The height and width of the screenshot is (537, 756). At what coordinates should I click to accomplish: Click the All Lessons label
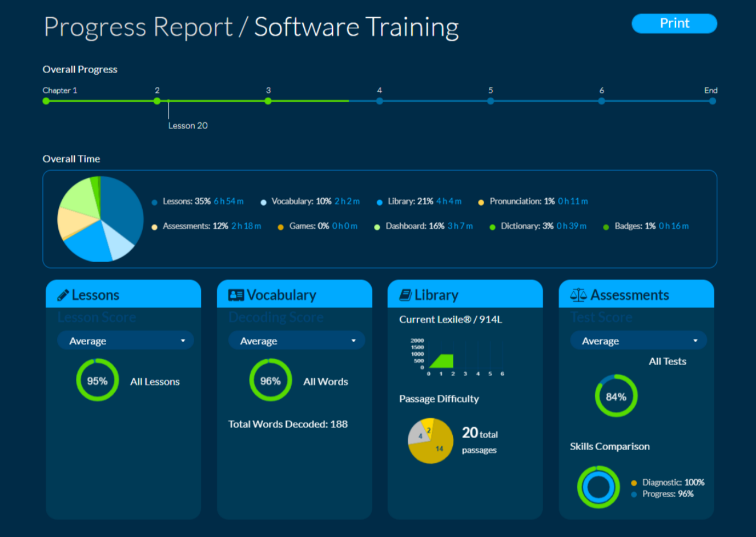[155, 382]
